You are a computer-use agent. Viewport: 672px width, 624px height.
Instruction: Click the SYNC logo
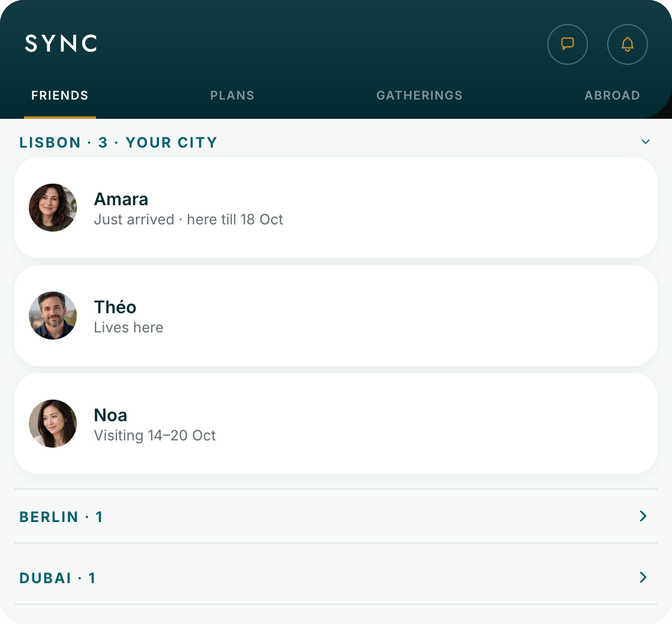tap(61, 44)
